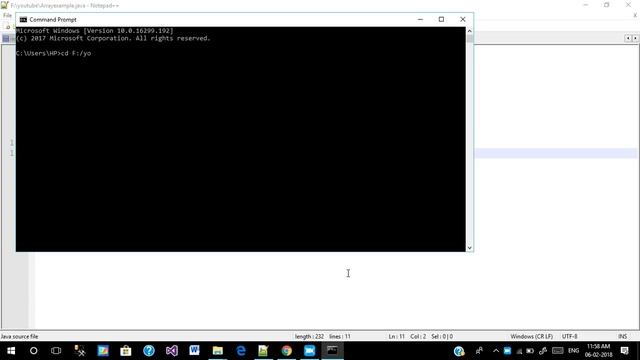Click the ENG language indicator
The width and height of the screenshot is (640, 360).
tap(573, 351)
